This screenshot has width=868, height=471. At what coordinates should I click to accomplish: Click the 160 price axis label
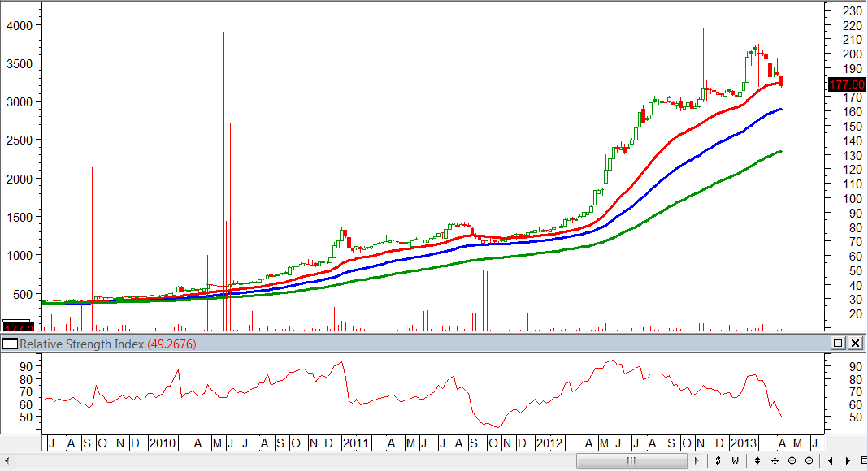click(853, 112)
